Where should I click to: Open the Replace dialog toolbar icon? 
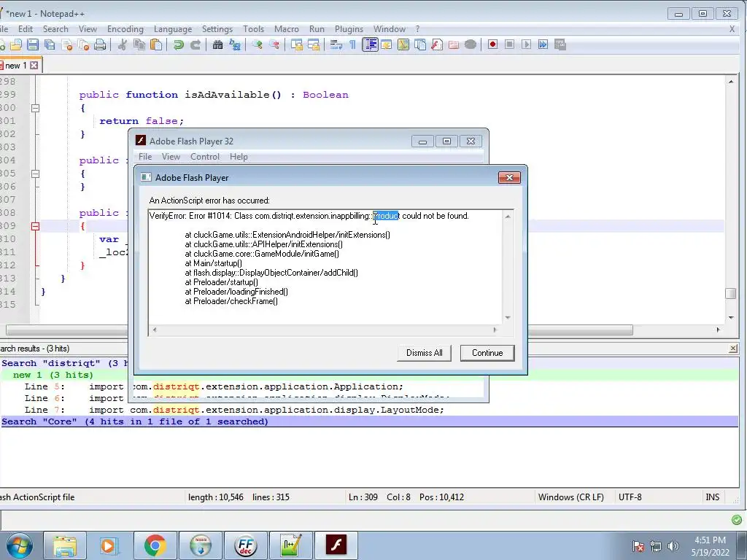pyautogui.click(x=235, y=44)
